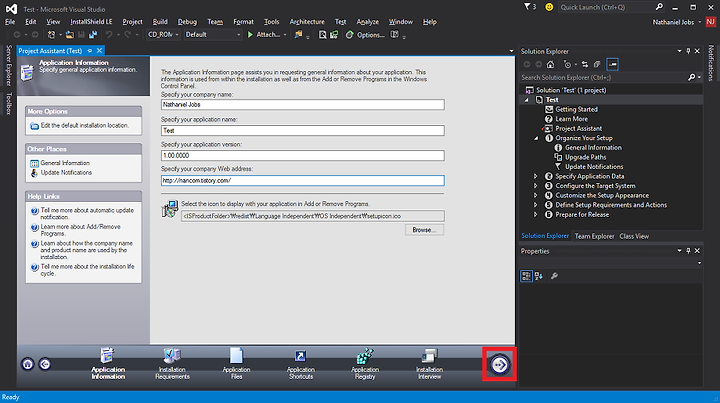This screenshot has height=403, width=720.
Task: Collapse the Organize Your Setup node
Action: (x=536, y=138)
